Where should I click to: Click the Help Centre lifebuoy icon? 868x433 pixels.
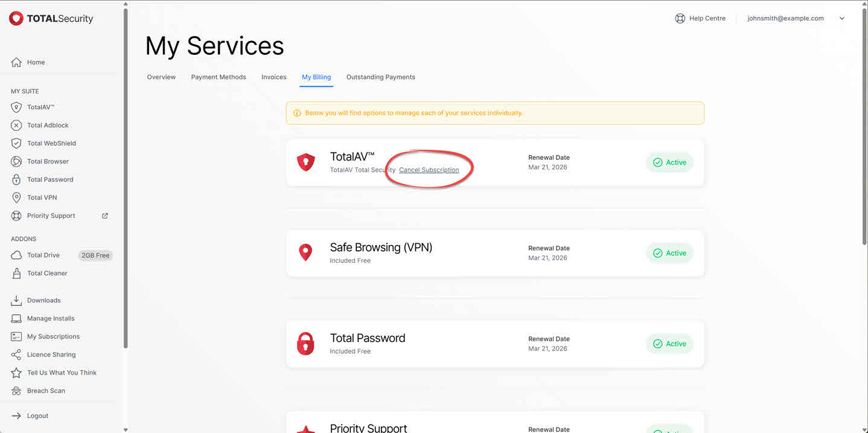click(680, 19)
